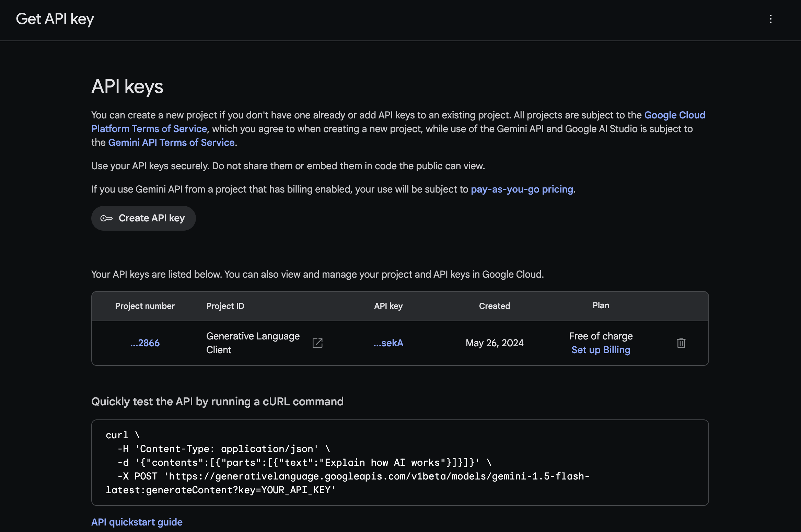801x532 pixels.
Task: Select the Project ID column header
Action: (x=225, y=306)
